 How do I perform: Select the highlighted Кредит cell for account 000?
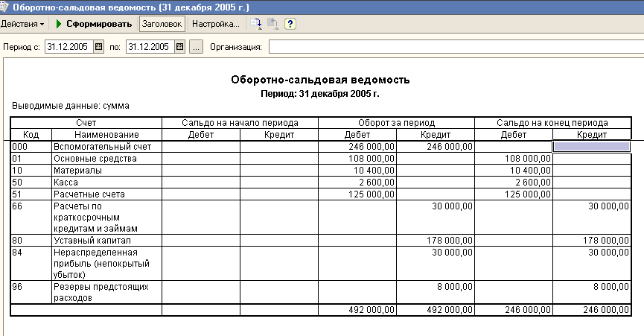[592, 147]
